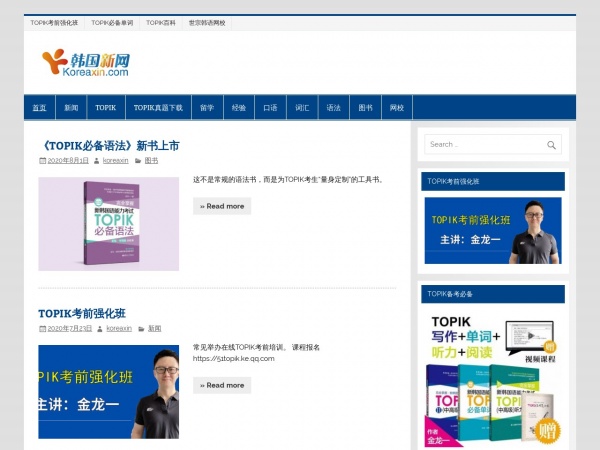Open 图书 navigation item
This screenshot has width=600, height=450.
tap(365, 108)
